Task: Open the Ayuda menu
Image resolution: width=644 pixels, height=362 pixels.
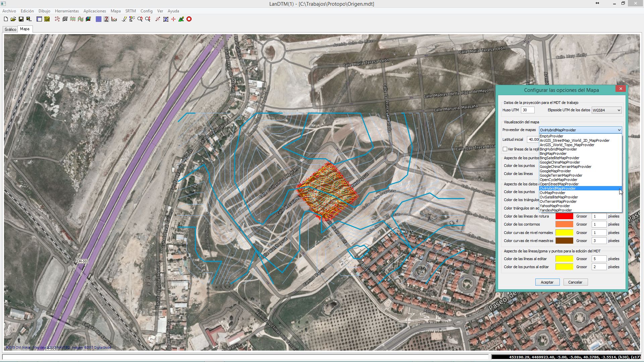Action: (x=173, y=11)
